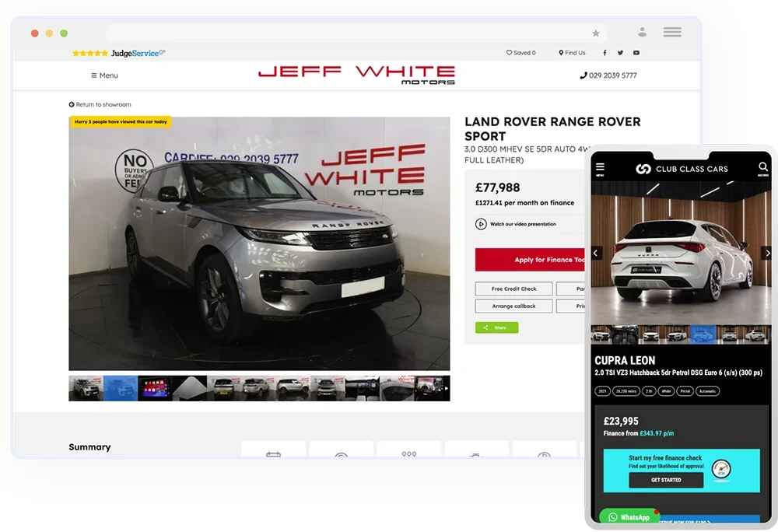The image size is (778, 532).
Task: Click the CUPRA LEON title
Action: (625, 360)
